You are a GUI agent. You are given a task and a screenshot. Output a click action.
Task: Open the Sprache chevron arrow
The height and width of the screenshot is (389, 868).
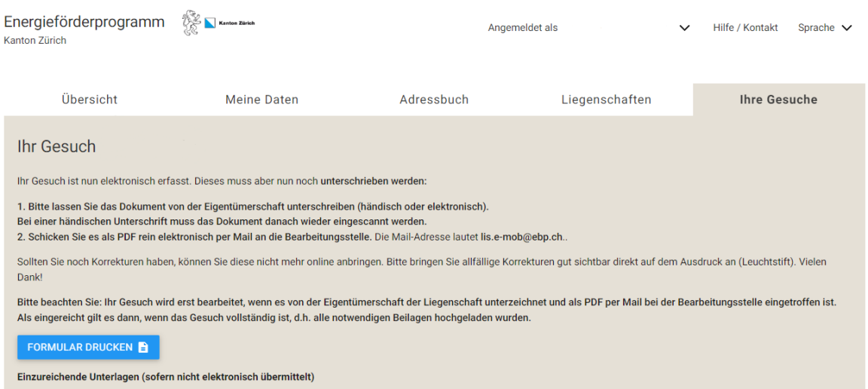pos(846,28)
